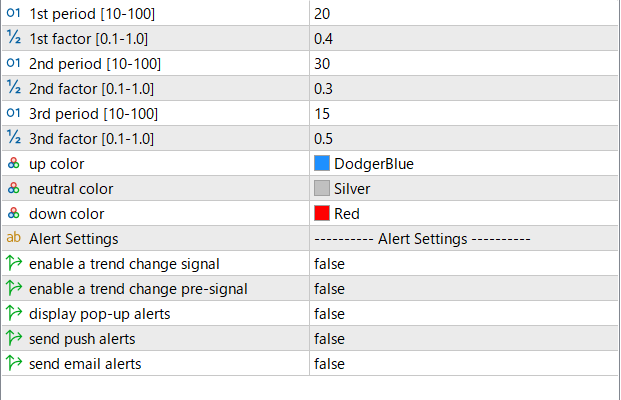This screenshot has width=621, height=400.
Task: Open the trend change pre-signal value dropdown
Action: 464,288
